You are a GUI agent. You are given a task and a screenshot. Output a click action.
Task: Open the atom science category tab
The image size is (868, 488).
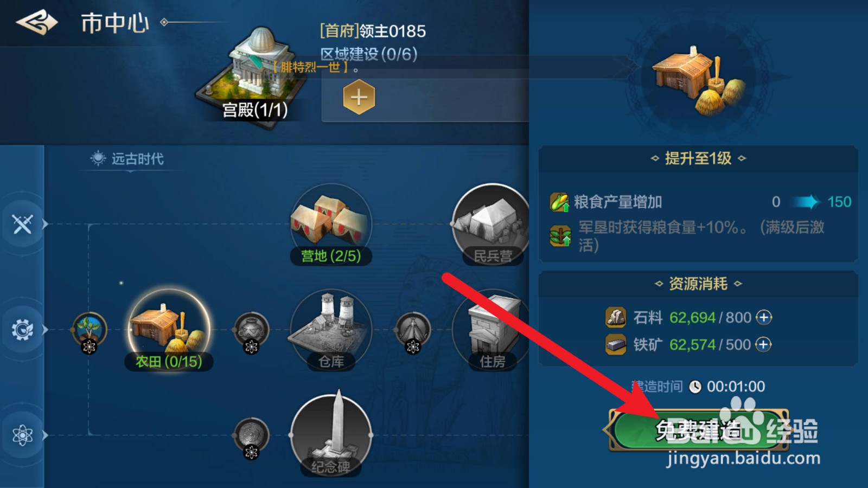click(x=23, y=435)
